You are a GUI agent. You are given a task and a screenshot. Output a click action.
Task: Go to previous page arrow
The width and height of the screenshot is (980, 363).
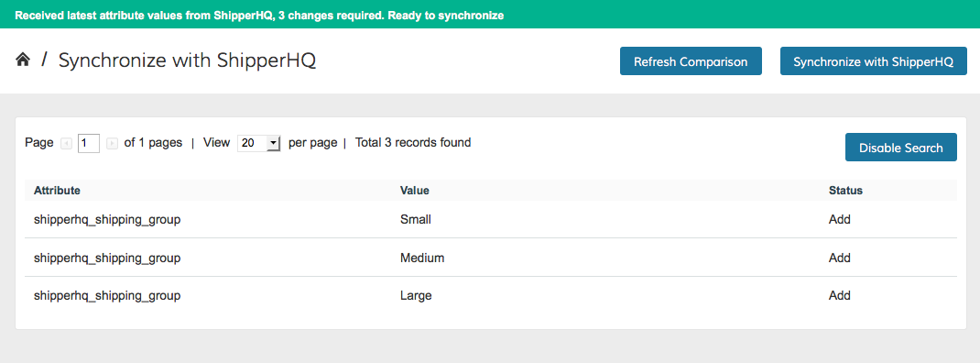tap(66, 144)
